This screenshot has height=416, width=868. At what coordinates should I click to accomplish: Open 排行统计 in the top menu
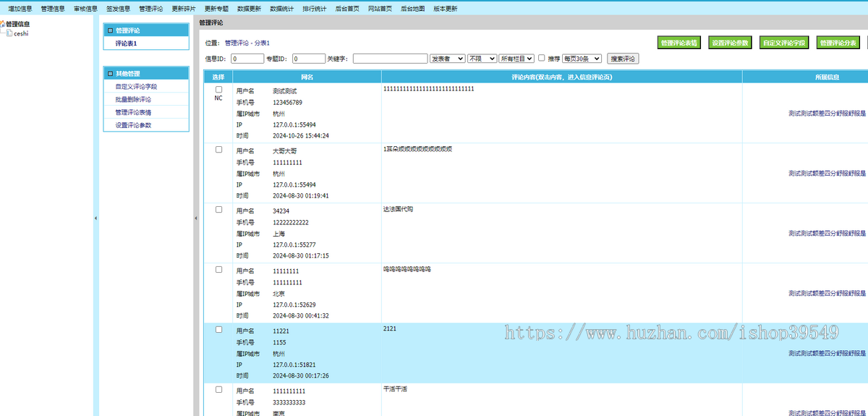pyautogui.click(x=314, y=9)
